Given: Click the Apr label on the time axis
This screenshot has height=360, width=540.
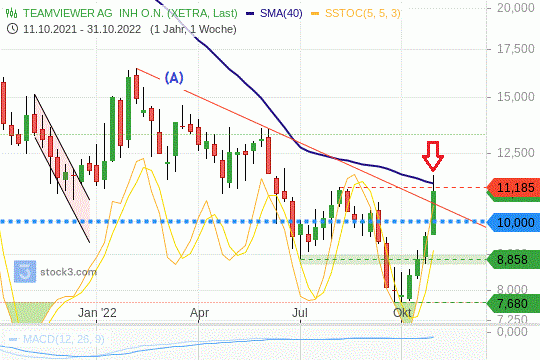Looking at the screenshot, I should coord(199,313).
